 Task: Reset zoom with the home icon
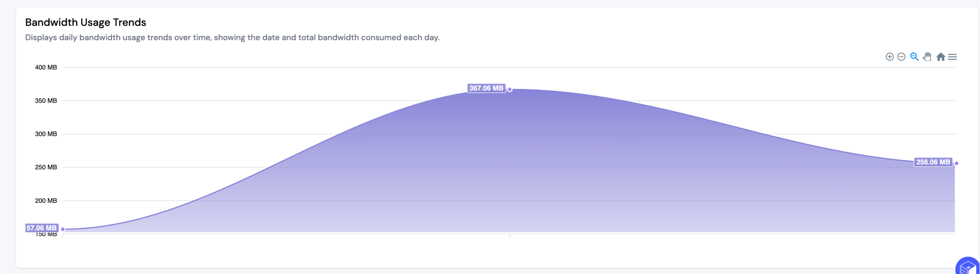940,57
